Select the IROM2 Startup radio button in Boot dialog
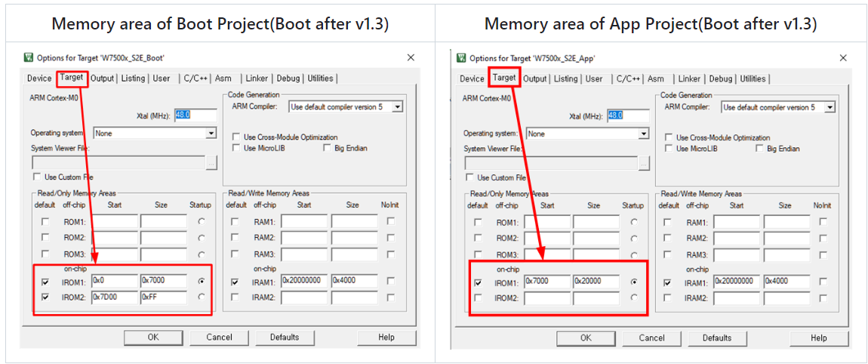Viewport: 868px width, 364px height. 201,297
